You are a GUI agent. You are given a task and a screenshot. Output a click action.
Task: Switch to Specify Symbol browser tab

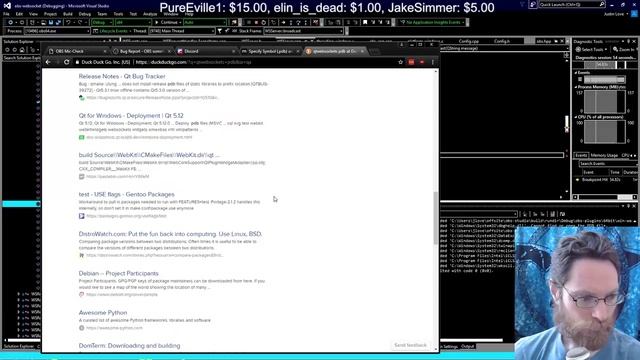coord(270,51)
